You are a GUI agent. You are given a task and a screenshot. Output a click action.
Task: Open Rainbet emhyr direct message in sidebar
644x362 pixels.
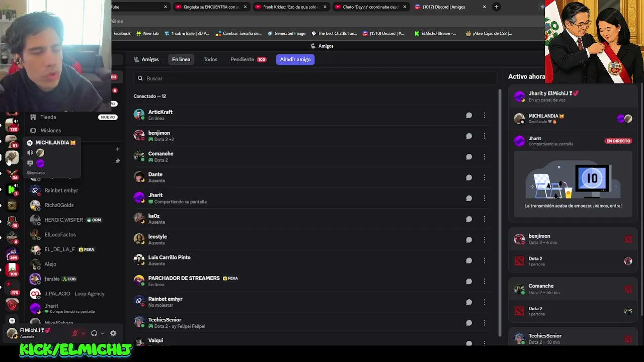pyautogui.click(x=72, y=191)
